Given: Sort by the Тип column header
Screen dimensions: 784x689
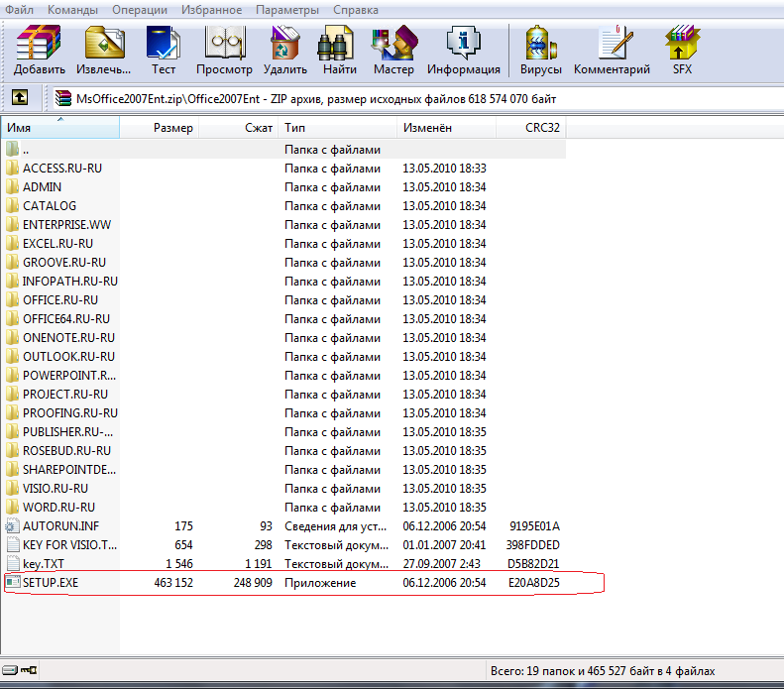Looking at the screenshot, I should click(338, 128).
